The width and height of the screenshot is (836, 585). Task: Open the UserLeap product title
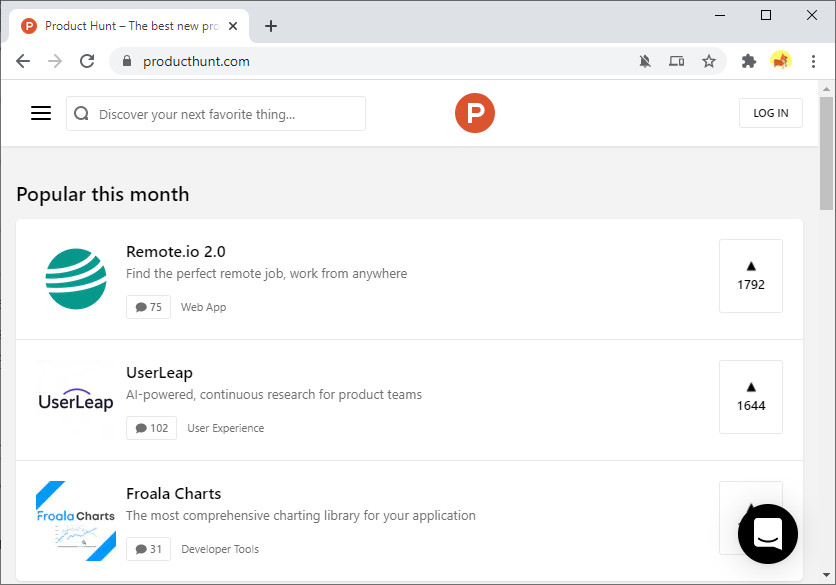159,373
